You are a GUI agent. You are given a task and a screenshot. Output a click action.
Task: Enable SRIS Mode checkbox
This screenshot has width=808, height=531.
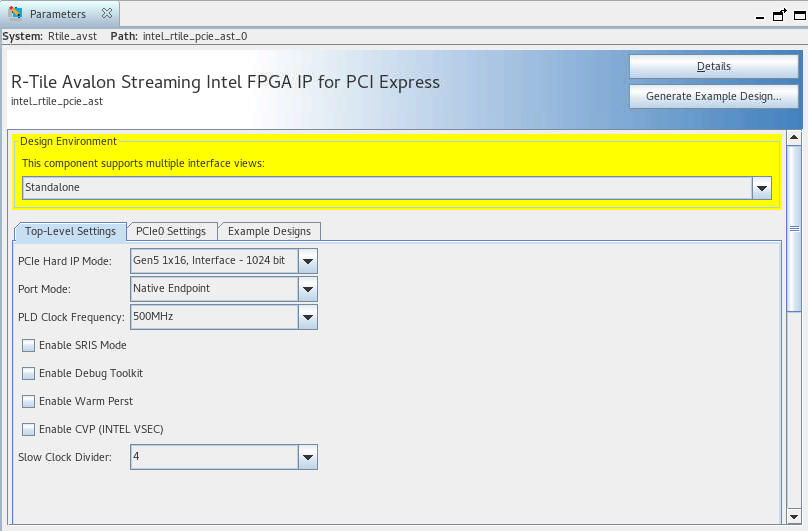(x=28, y=346)
